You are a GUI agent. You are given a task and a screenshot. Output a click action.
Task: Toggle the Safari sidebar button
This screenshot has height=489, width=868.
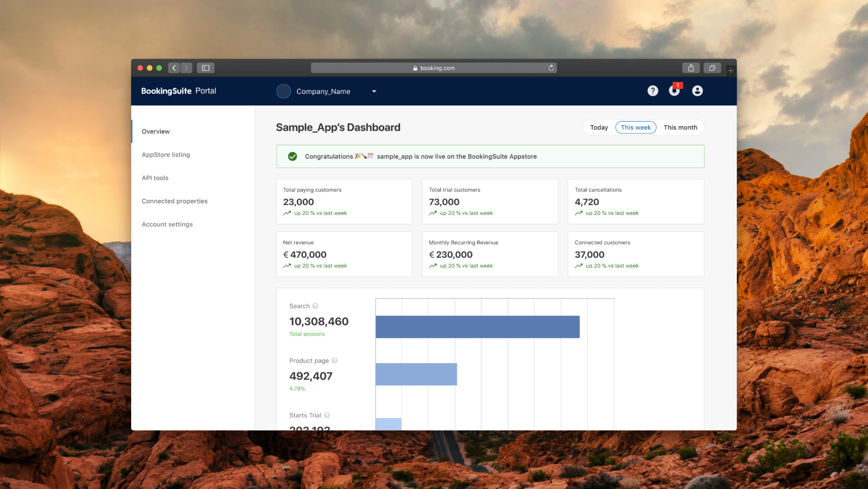point(206,68)
